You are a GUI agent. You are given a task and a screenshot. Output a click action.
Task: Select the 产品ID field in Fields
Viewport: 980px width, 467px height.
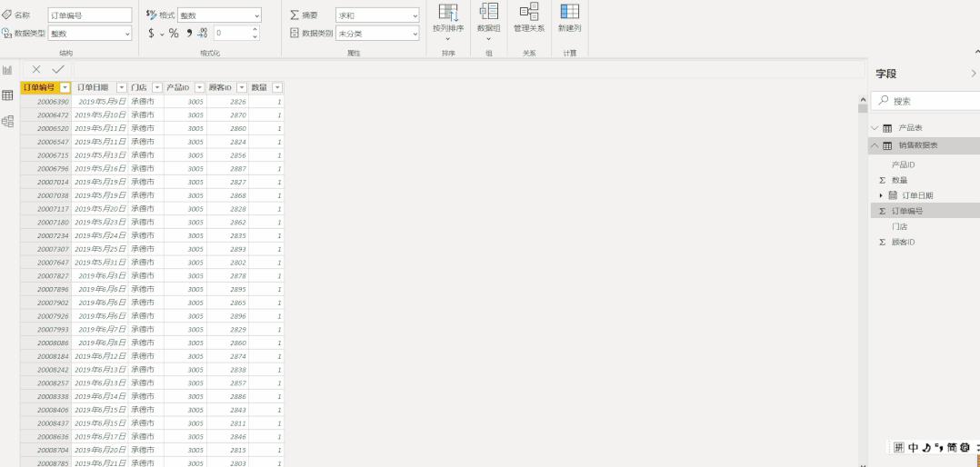pos(903,164)
